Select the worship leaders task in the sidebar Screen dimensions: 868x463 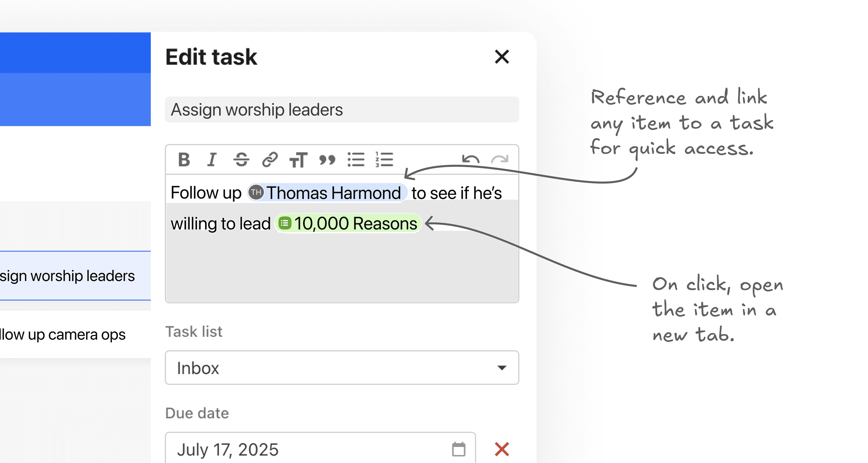[x=67, y=276]
